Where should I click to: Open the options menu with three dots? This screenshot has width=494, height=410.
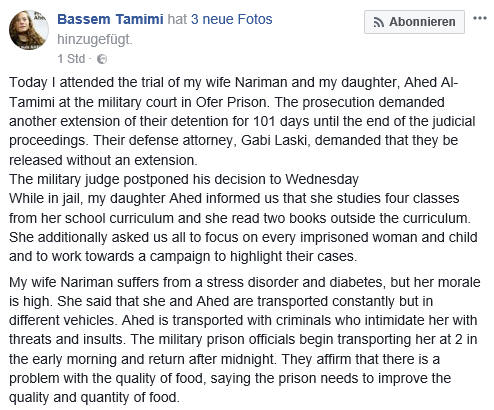[x=480, y=18]
